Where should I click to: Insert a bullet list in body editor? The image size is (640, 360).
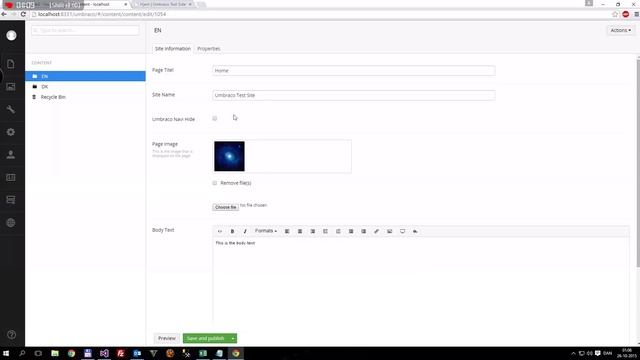(x=325, y=231)
